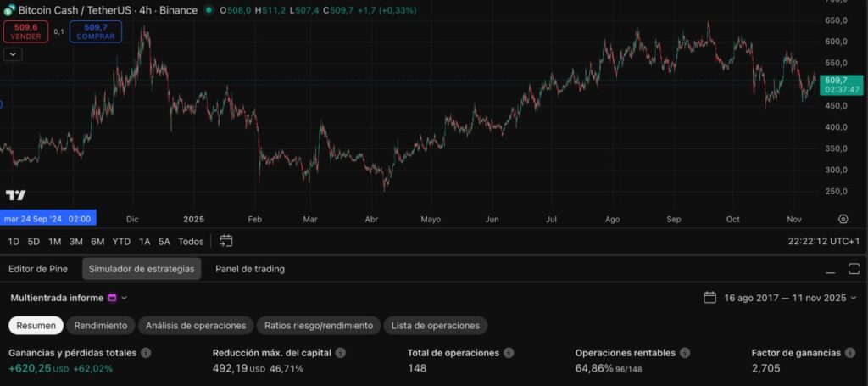Show info for Reducción máx. del capital
Image resolution: width=868 pixels, height=386 pixels.
pos(340,353)
